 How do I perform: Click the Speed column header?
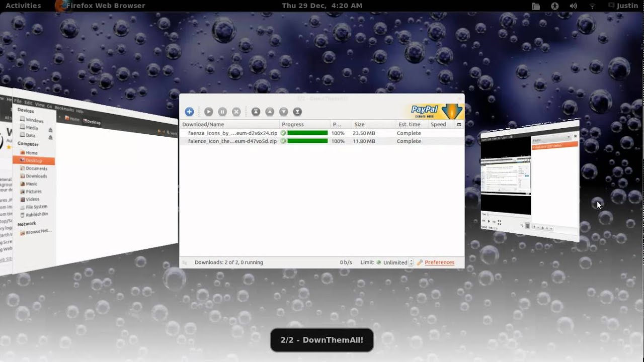442,125
